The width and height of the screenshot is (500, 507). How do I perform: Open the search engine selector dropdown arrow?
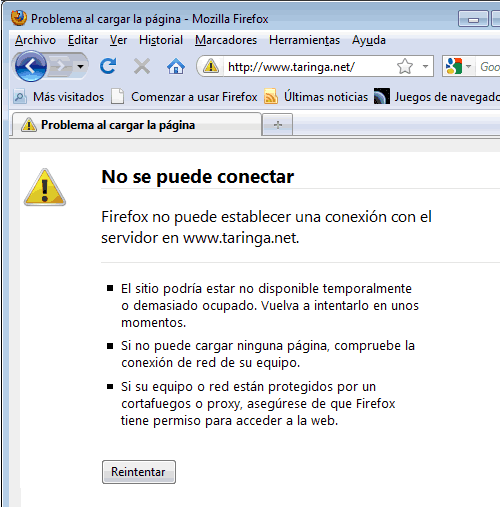tap(468, 66)
